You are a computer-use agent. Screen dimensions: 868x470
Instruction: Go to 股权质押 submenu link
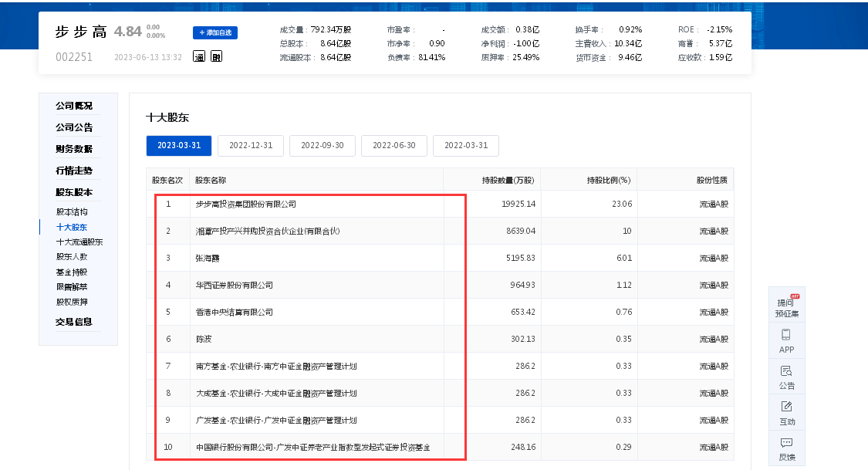point(72,302)
